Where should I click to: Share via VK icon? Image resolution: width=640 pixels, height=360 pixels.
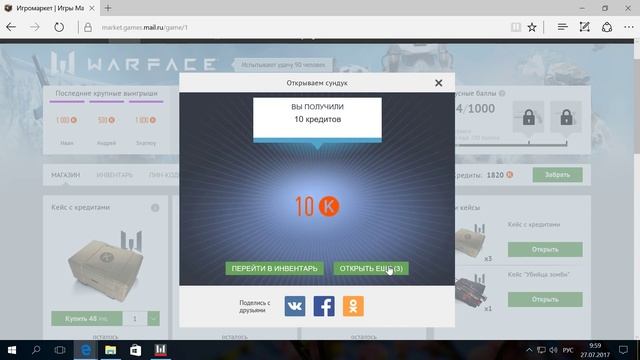point(295,306)
